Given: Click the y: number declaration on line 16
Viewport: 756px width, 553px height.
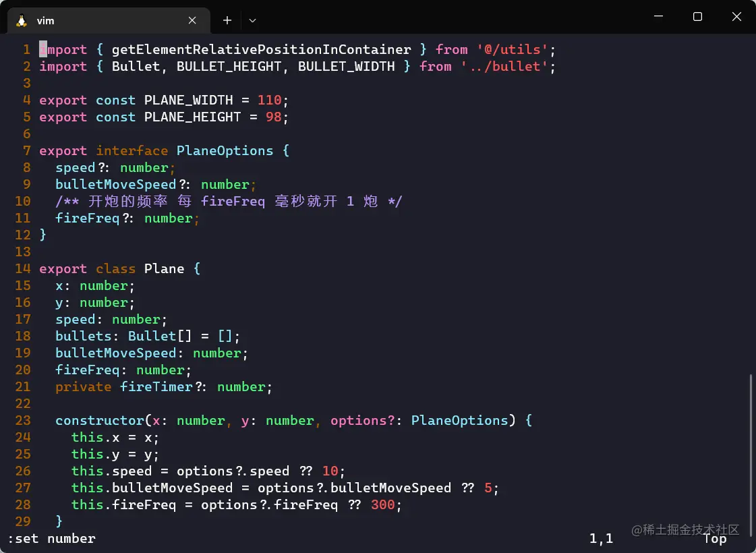Looking at the screenshot, I should (95, 302).
